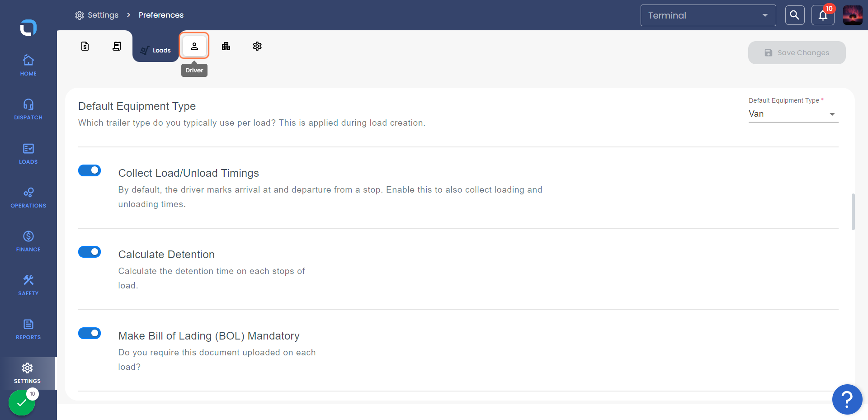This screenshot has height=420, width=868.
Task: Click the page vertical scrollbar
Action: 853,212
